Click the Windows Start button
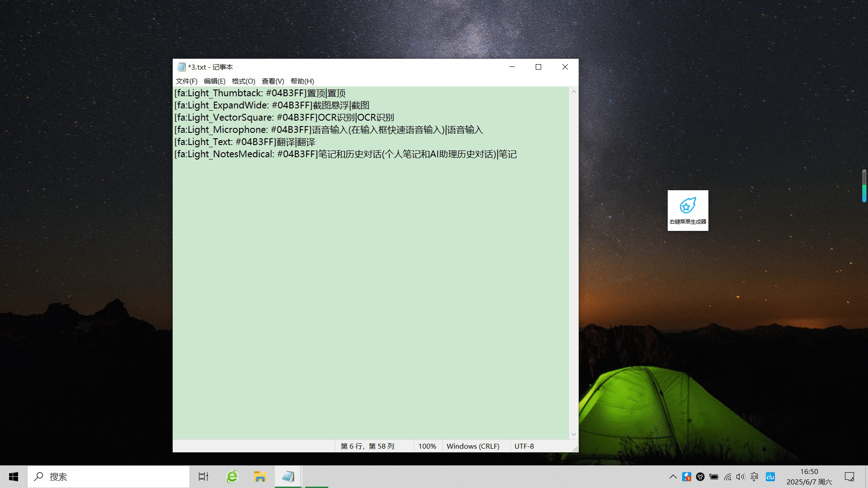 point(14,477)
